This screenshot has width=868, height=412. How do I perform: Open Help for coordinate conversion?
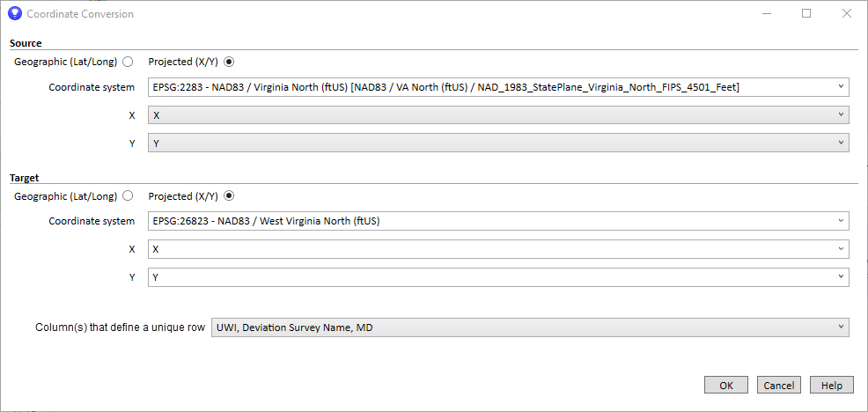831,386
